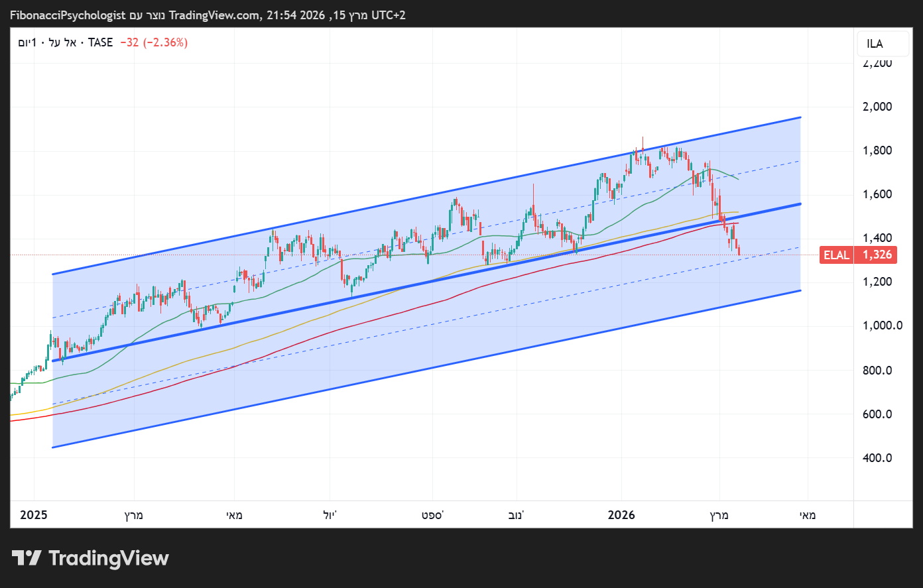
Task: Click the 1,800 price axis label
Action: (x=877, y=150)
